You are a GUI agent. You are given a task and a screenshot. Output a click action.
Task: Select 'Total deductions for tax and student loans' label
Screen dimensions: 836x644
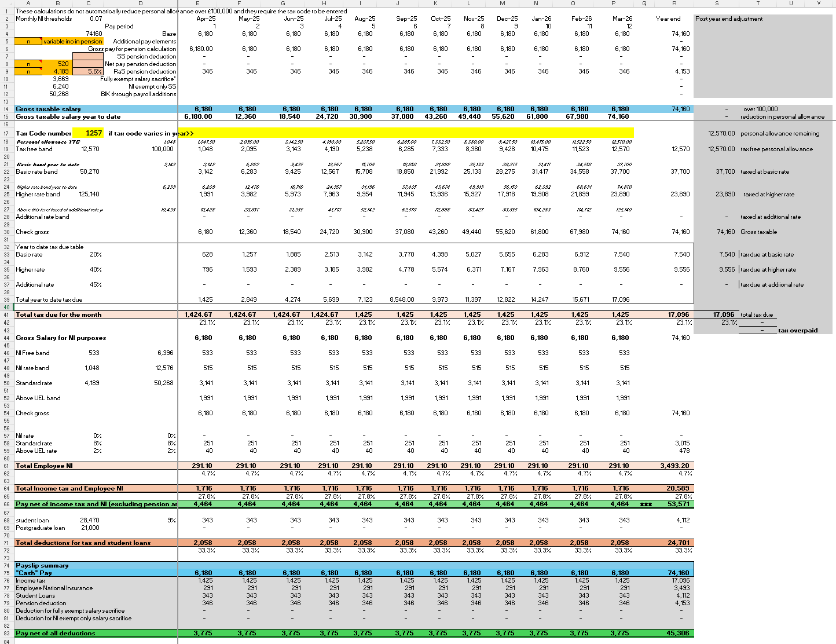tap(83, 543)
